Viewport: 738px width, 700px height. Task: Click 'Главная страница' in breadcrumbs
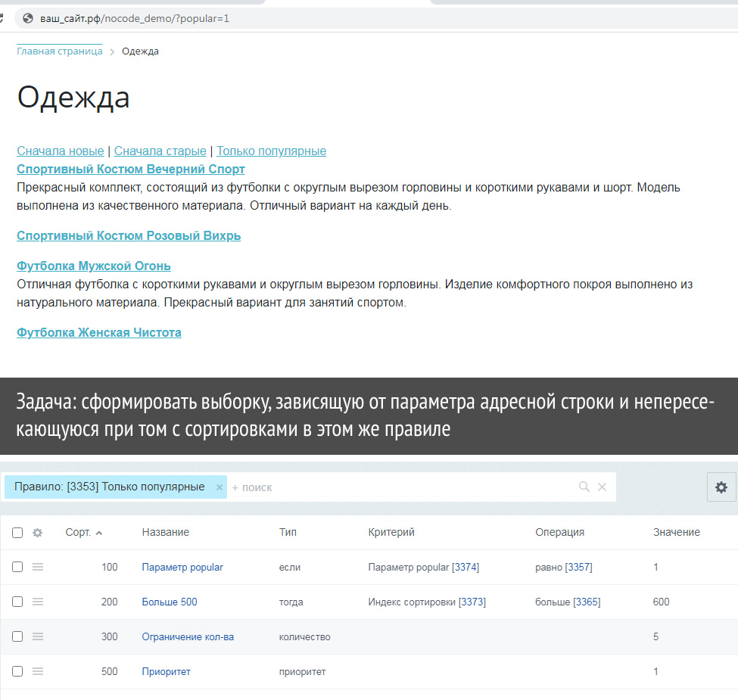coord(59,51)
